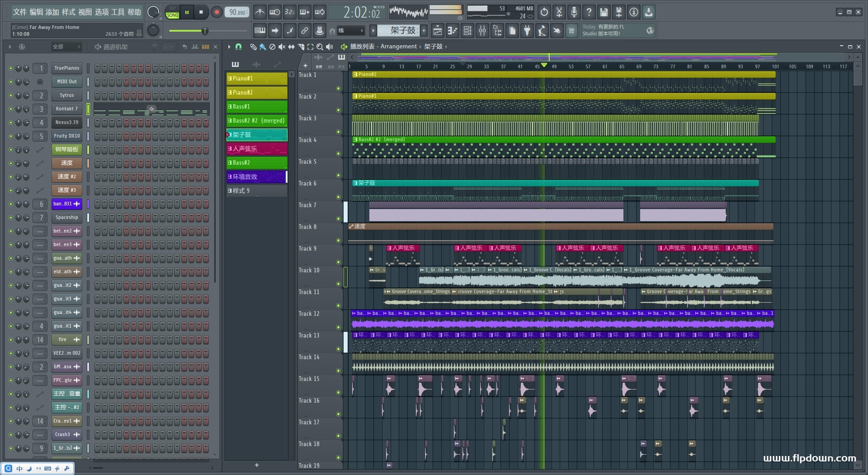Open the 线 snap setting dropdown
Image resolution: width=868 pixels, height=475 pixels.
coord(351,31)
